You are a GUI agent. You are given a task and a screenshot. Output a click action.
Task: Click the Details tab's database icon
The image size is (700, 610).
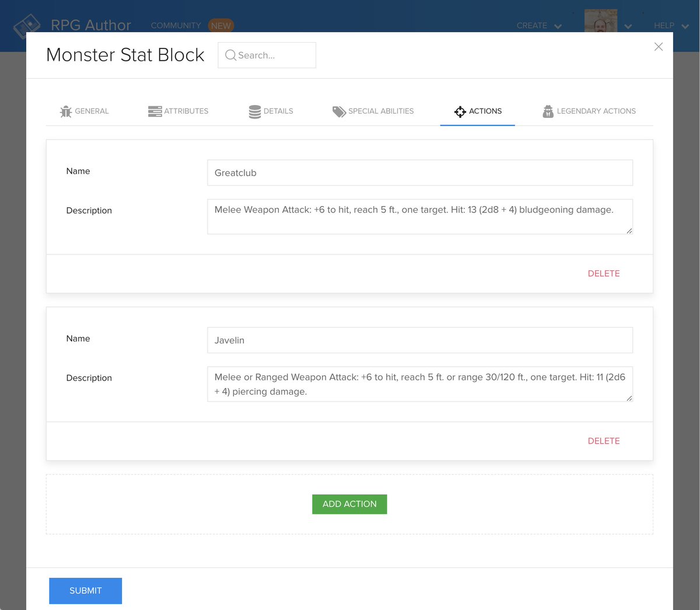click(255, 111)
